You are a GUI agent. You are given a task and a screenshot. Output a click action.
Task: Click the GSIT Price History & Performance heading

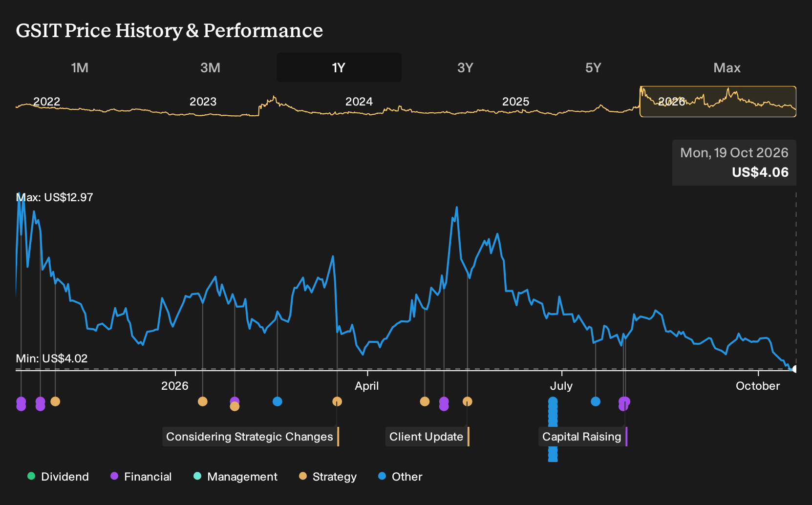[170, 30]
